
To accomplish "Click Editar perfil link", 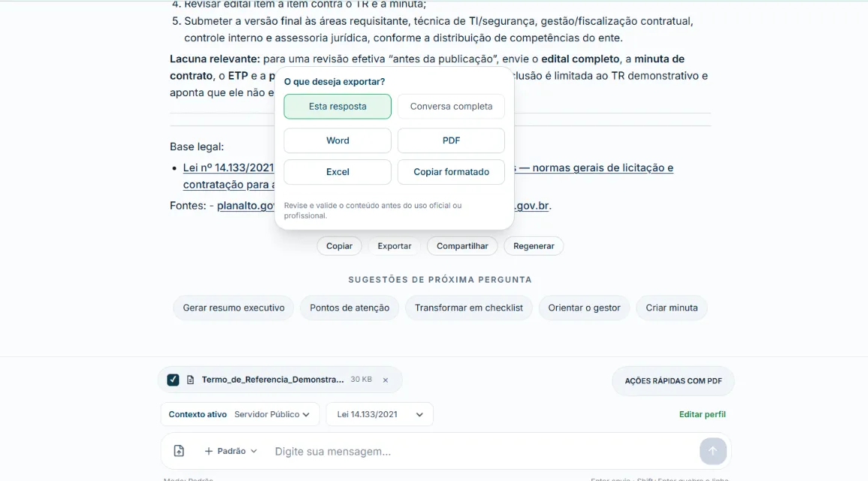I will click(702, 414).
